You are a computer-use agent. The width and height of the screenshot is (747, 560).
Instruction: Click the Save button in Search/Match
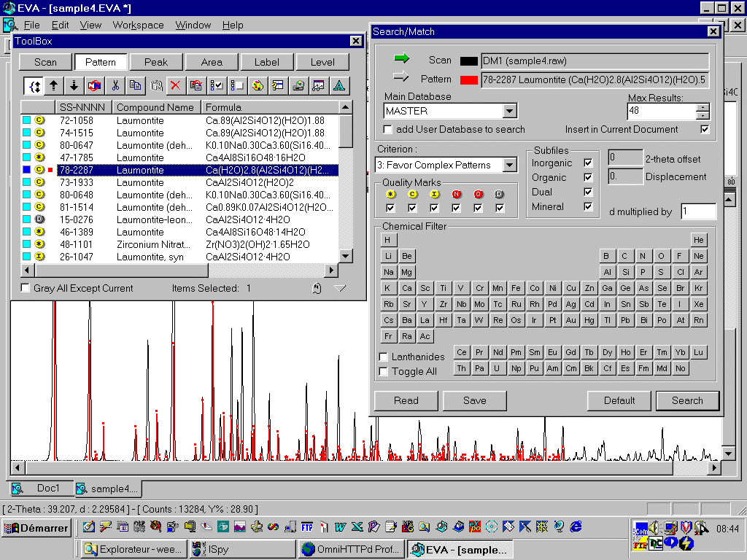(x=474, y=400)
